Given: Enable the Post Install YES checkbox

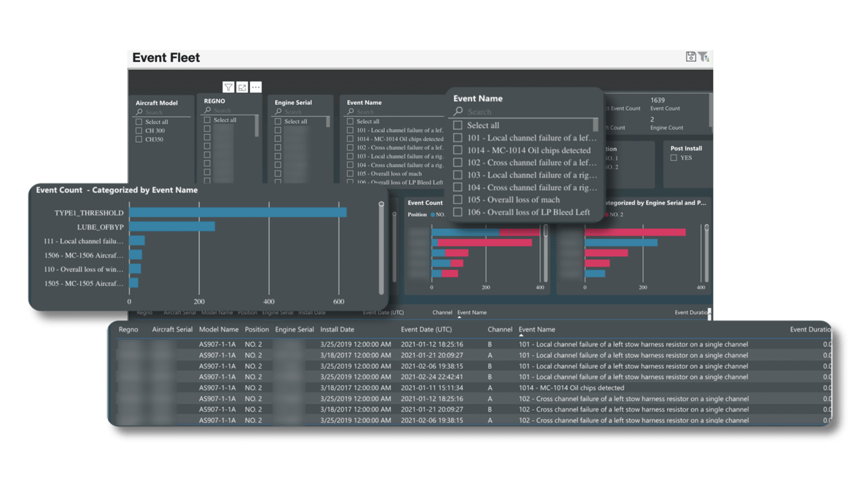Looking at the screenshot, I should point(674,158).
